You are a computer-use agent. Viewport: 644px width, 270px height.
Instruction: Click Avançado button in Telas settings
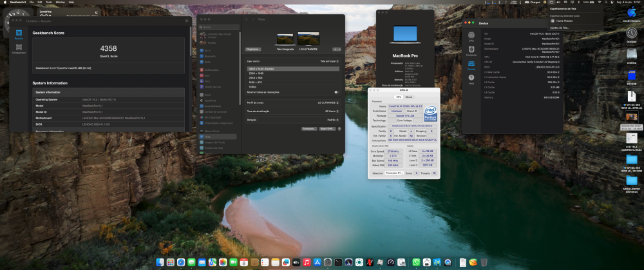tap(309, 129)
